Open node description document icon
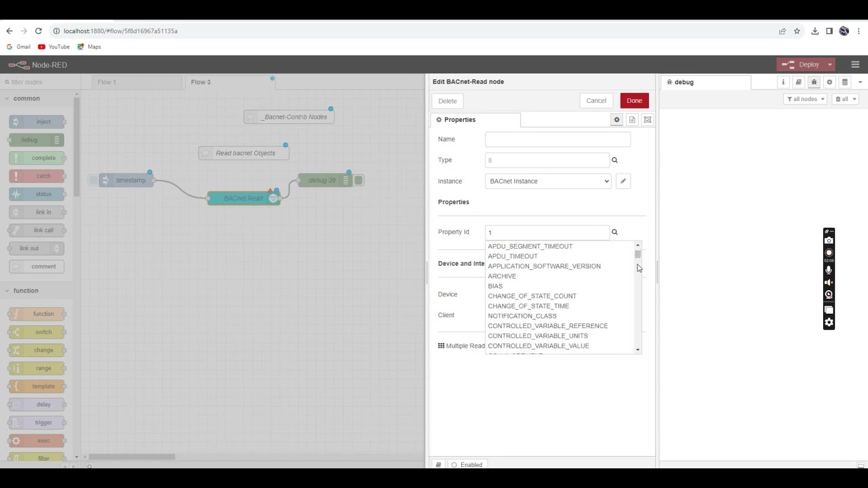 click(x=632, y=120)
